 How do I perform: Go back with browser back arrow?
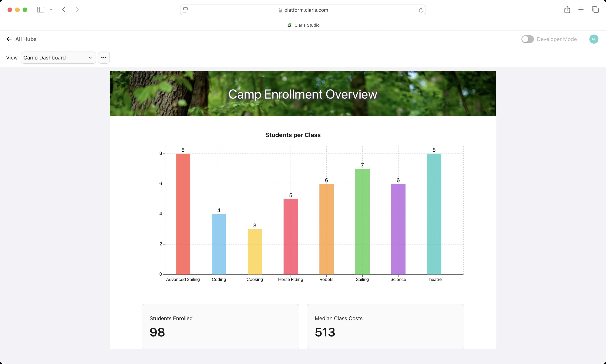(64, 10)
